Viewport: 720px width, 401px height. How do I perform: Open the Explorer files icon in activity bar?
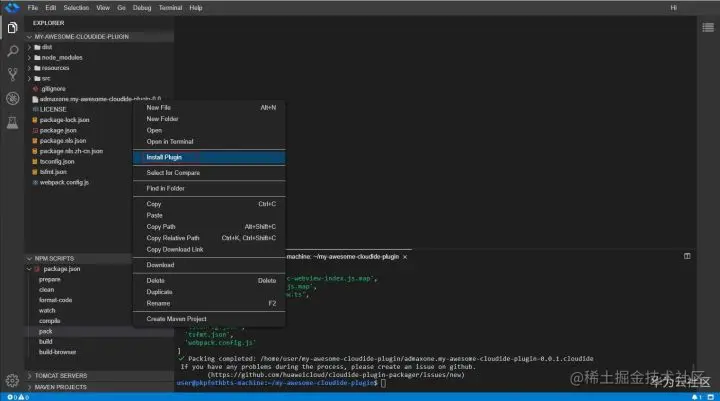pyautogui.click(x=12, y=28)
